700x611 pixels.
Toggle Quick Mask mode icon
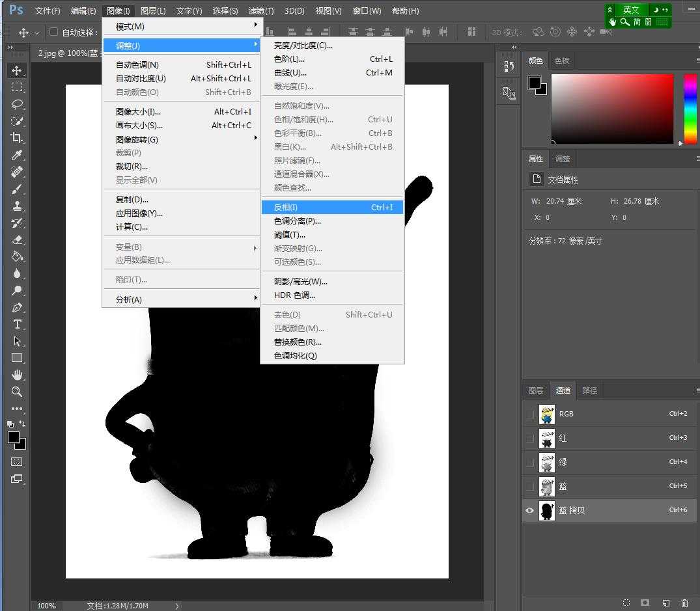coord(17,462)
